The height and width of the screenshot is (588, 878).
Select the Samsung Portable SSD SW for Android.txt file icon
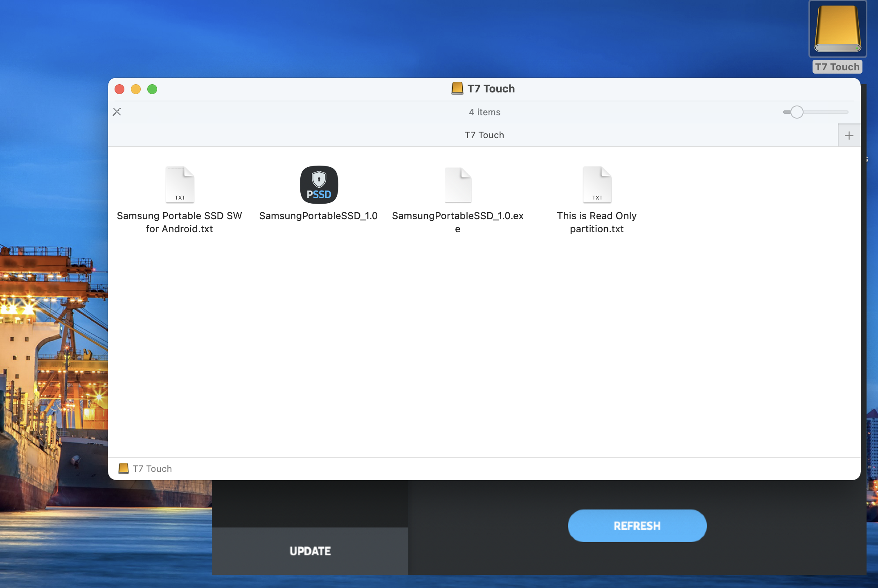pyautogui.click(x=180, y=185)
